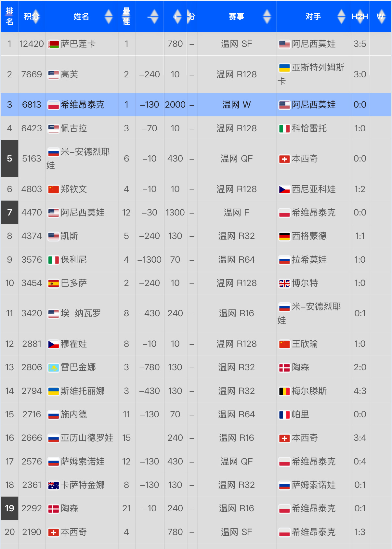This screenshot has width=392, height=549.
Task: Click sort arrows on W header
Action: pyautogui.click(x=382, y=16)
